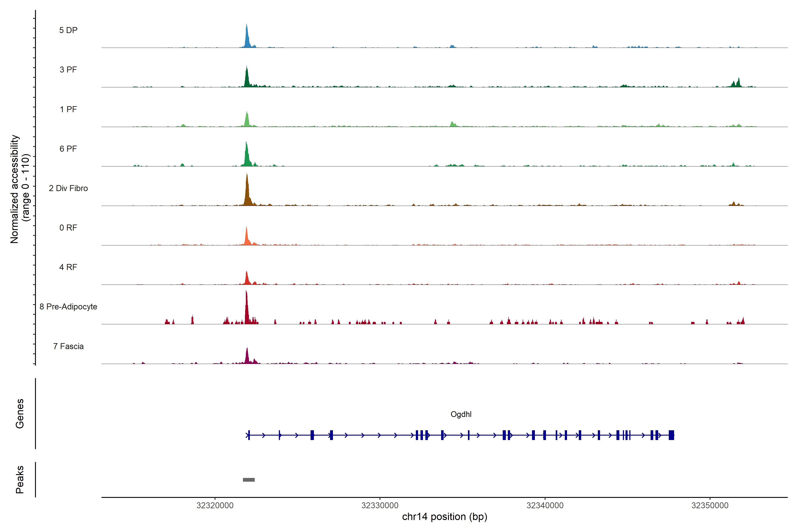Click the 4 RF track label
The image size is (798, 532).
(x=68, y=267)
